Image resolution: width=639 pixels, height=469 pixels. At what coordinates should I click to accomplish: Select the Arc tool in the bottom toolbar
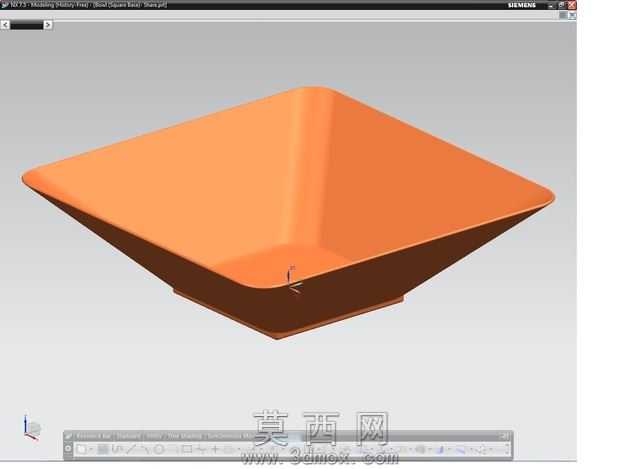pos(146,449)
